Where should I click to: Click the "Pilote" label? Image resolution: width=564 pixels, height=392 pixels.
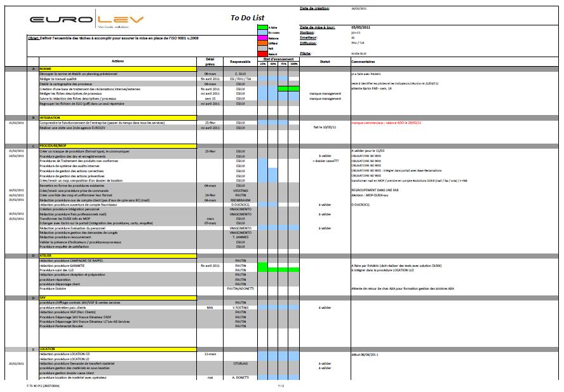305,53
